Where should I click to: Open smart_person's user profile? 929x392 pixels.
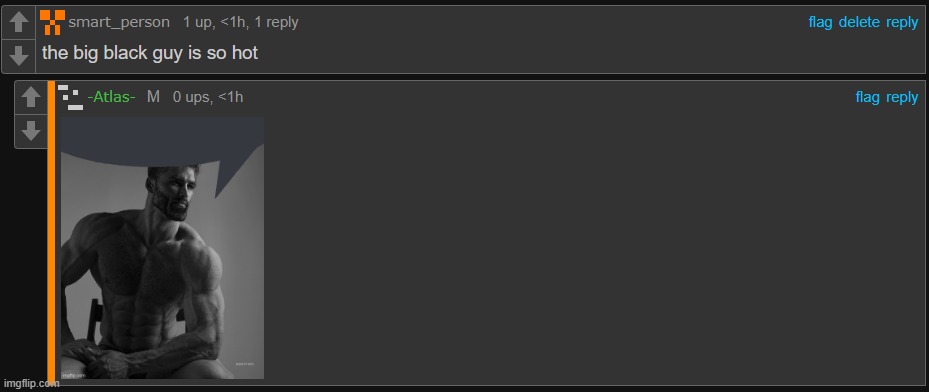tap(119, 23)
